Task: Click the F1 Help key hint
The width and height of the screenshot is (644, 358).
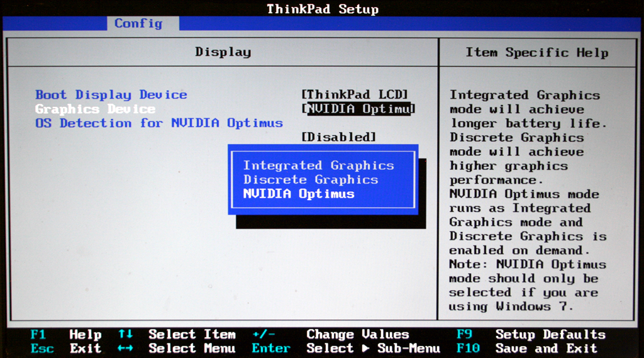Action: (x=65, y=334)
